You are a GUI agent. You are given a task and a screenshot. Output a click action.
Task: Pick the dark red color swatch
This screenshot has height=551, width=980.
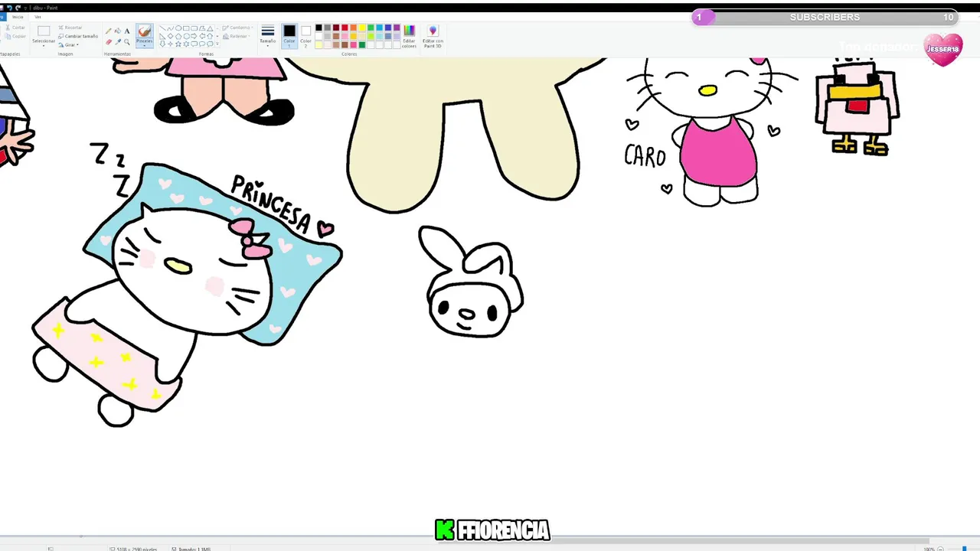336,28
